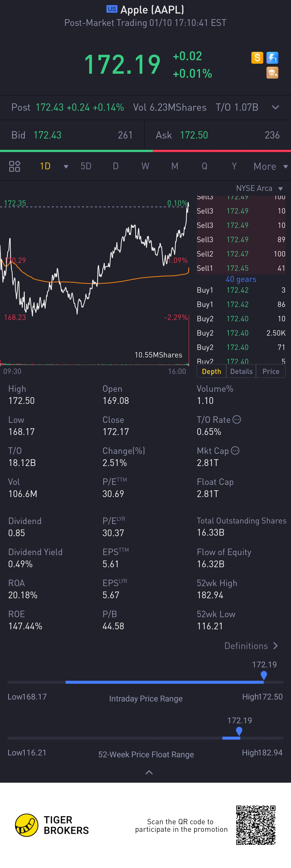Switch order book to Details view
Viewport: 291px width, 868px height.
[241, 371]
